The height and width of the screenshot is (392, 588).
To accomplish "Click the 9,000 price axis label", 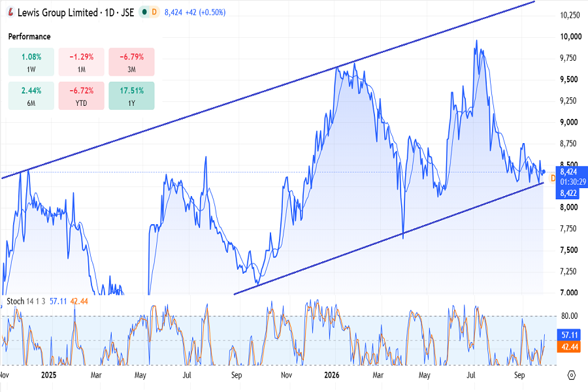I will point(569,122).
